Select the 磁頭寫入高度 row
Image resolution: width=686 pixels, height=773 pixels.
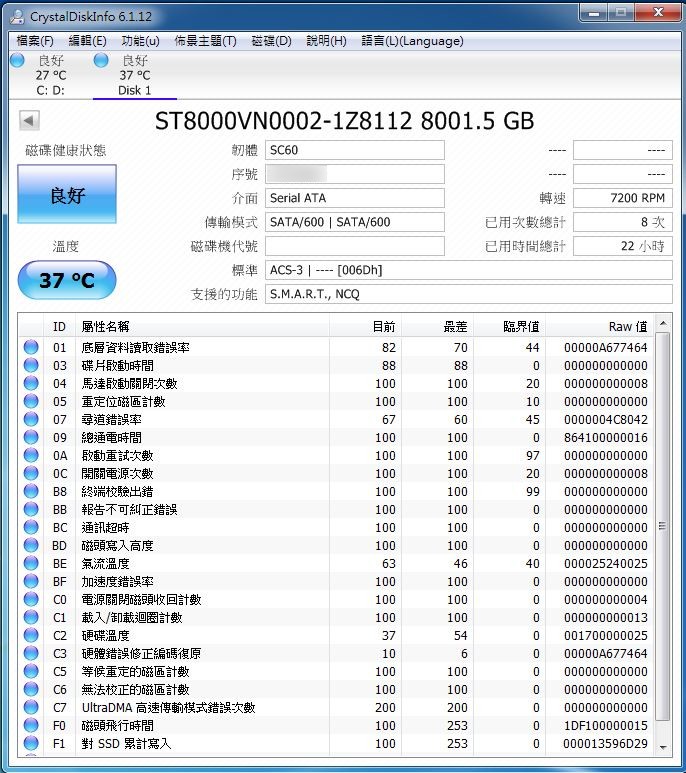click(x=337, y=545)
